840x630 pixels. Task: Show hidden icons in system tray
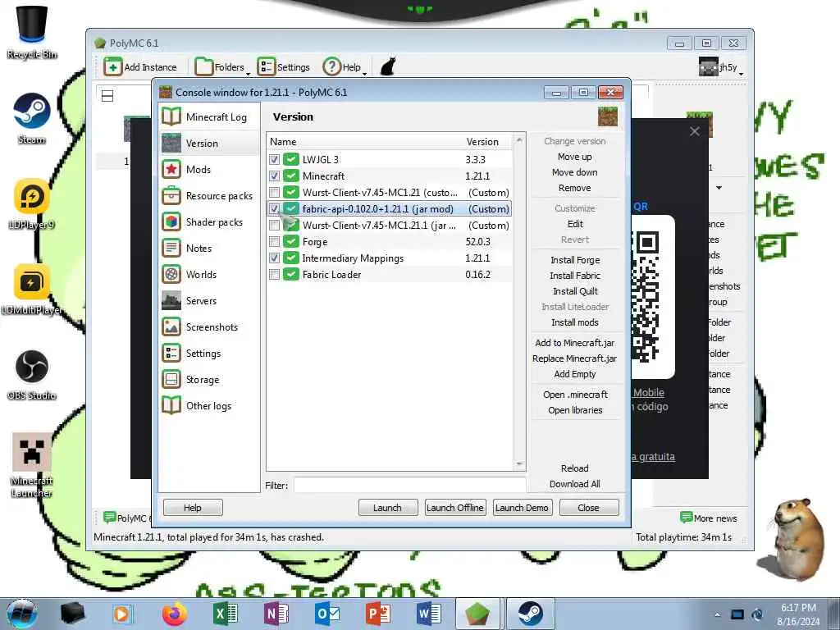717,615
